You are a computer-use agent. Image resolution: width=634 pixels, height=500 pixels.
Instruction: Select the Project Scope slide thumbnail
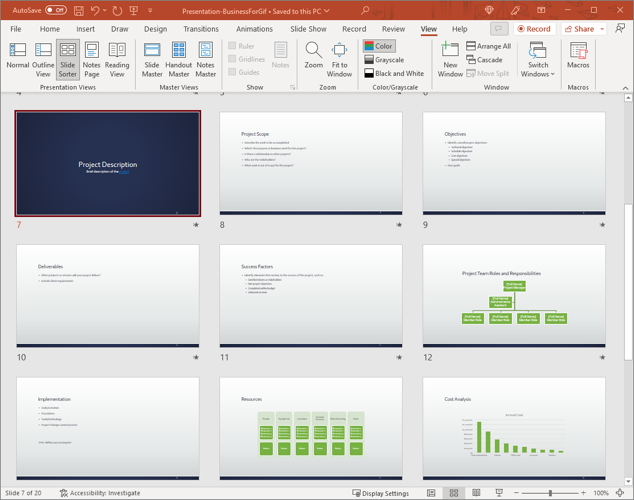(x=311, y=163)
